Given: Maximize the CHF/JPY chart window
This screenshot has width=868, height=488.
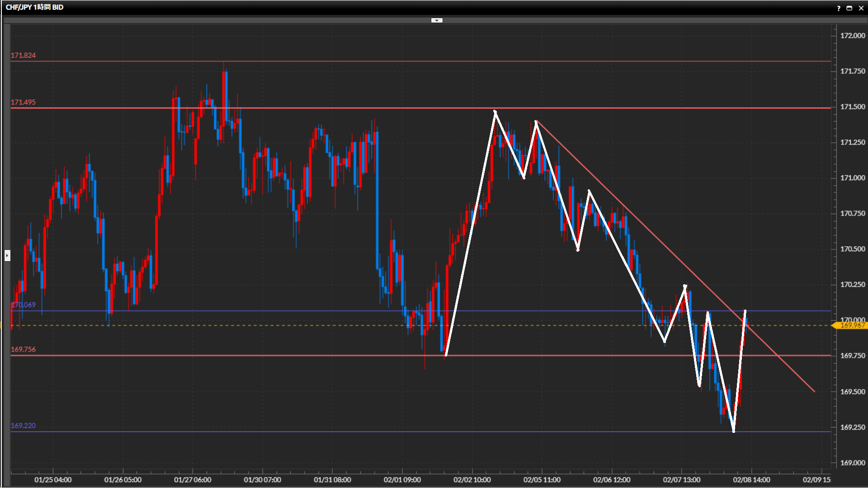Looking at the screenshot, I should tap(849, 8).
